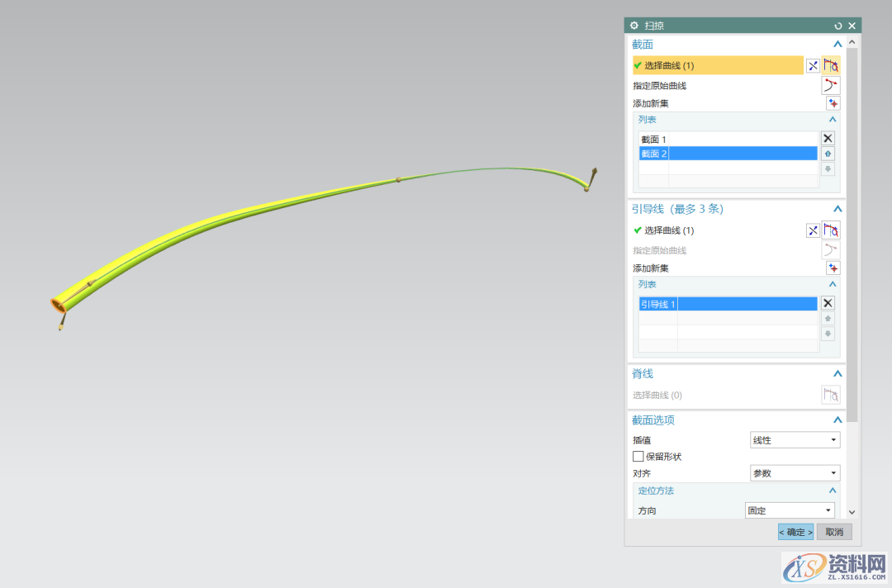Click reverse direction icon in 截面 section
This screenshot has height=588, width=892.
813,66
